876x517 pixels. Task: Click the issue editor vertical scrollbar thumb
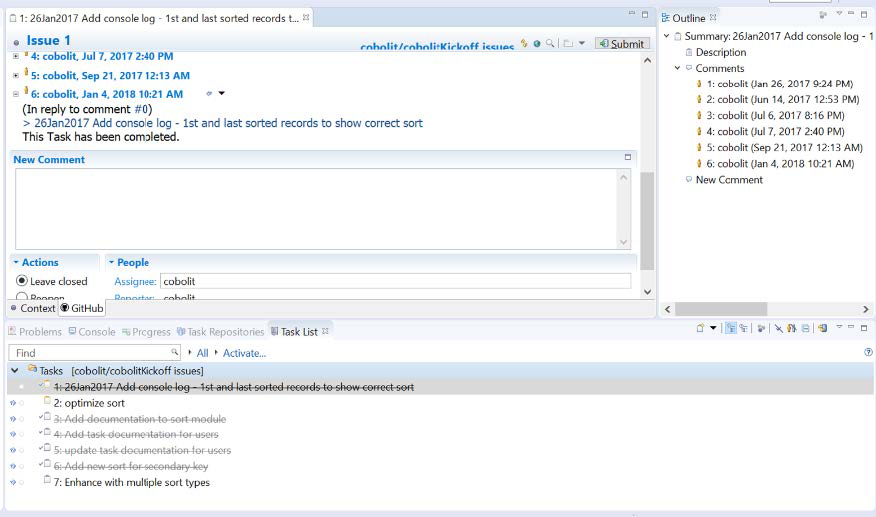click(647, 221)
